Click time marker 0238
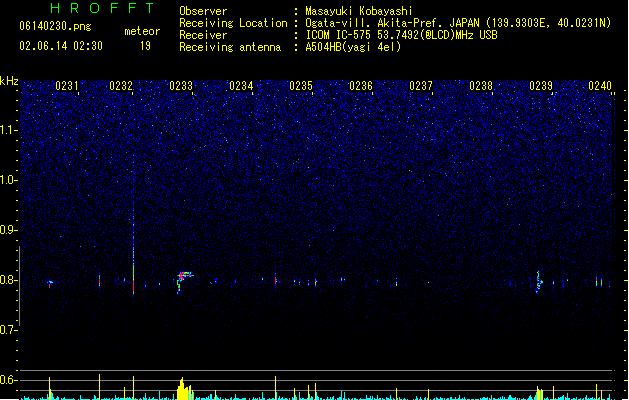 (x=481, y=86)
